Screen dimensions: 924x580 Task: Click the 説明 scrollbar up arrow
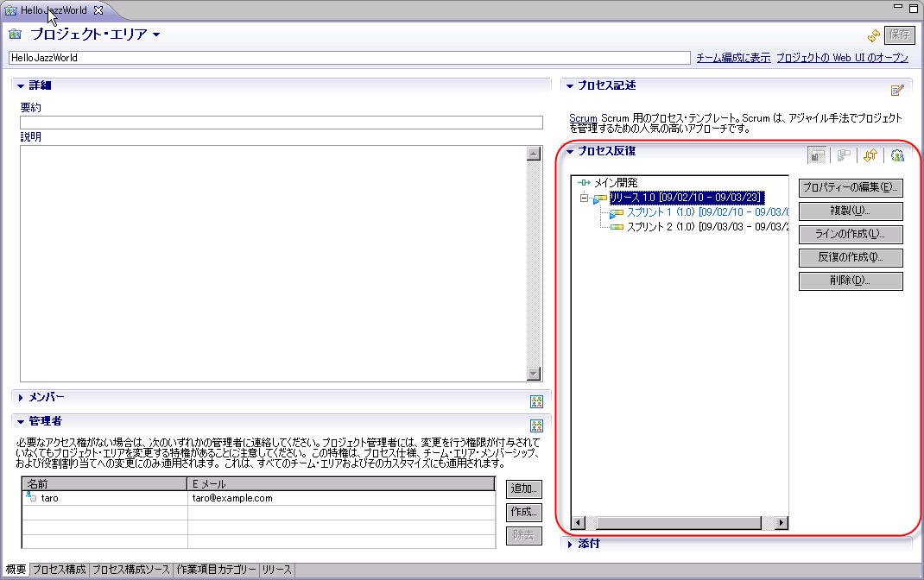coord(534,154)
